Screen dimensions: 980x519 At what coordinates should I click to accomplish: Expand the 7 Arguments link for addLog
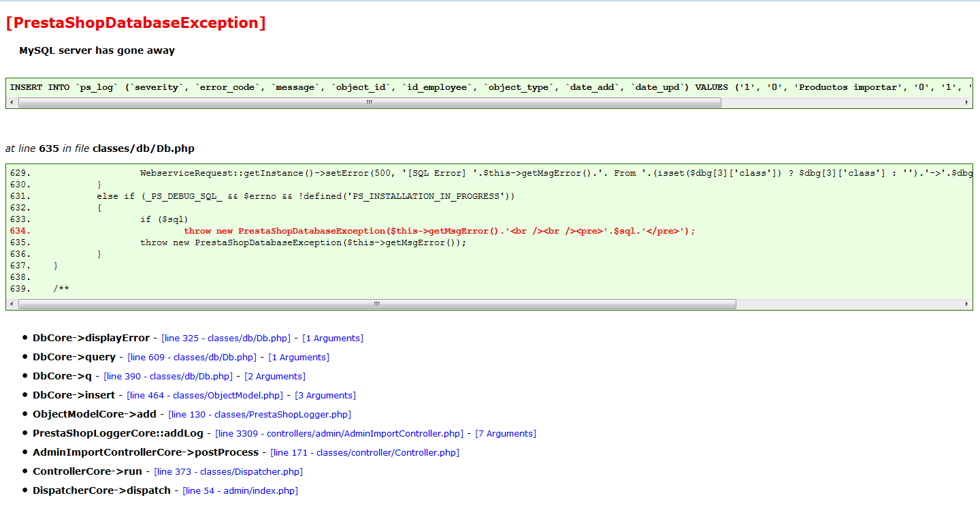point(506,434)
